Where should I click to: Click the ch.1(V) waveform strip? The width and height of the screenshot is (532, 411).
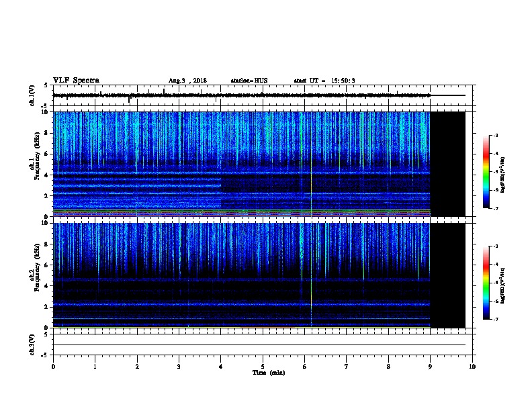(264, 95)
